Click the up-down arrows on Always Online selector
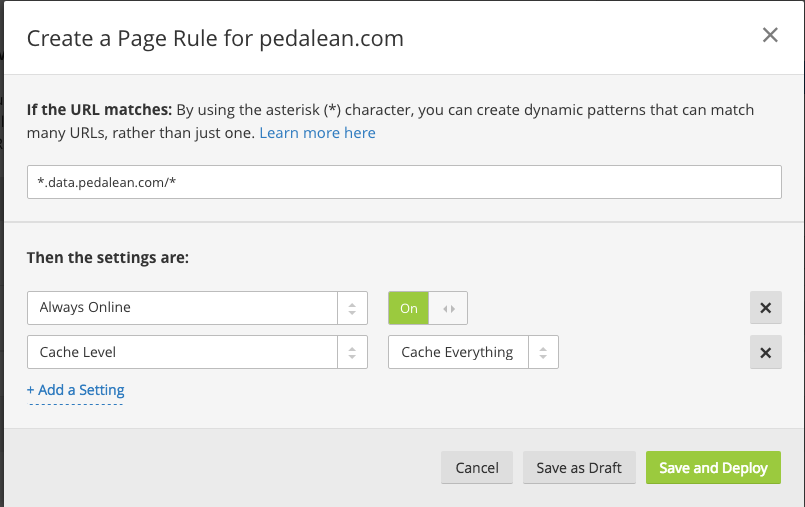Image resolution: width=805 pixels, height=507 pixels. tap(352, 308)
